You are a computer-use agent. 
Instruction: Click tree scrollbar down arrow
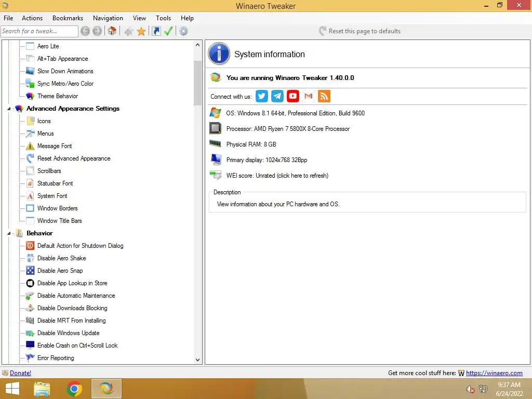coord(198,360)
